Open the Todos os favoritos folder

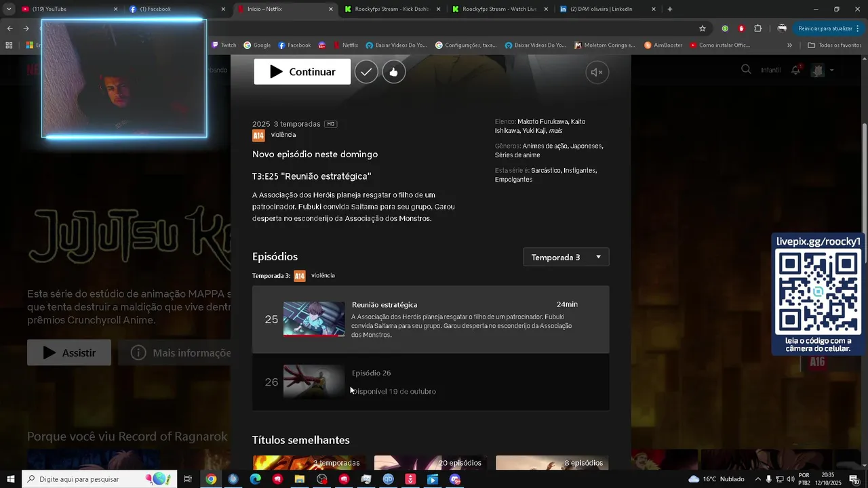(x=835, y=45)
